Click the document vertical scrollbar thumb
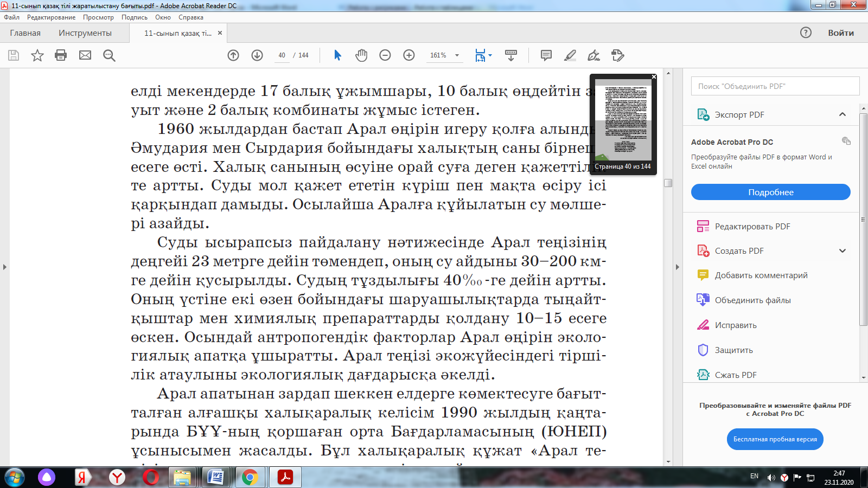This screenshot has width=868, height=488. pyautogui.click(x=668, y=183)
